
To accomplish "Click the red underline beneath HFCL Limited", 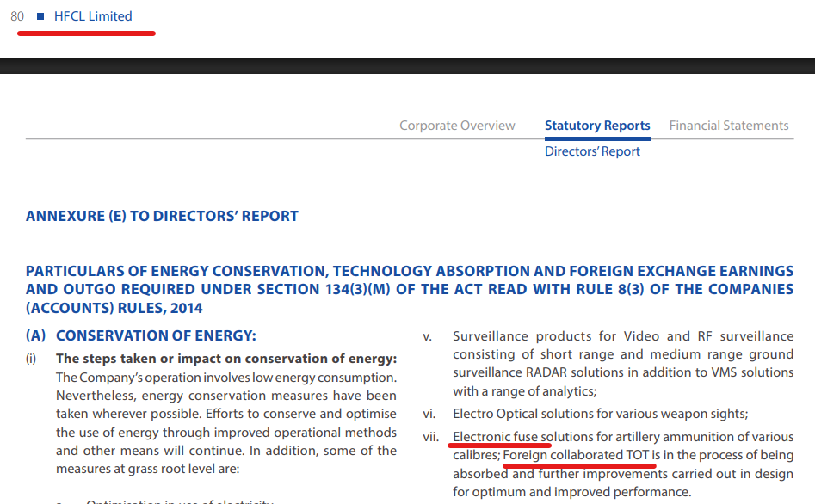I will pos(86,34).
